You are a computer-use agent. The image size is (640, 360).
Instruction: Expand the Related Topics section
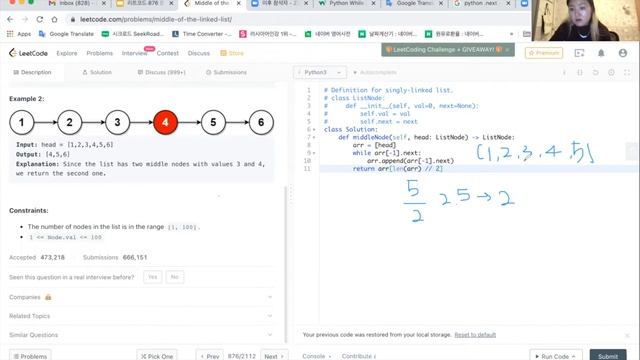coord(141,316)
